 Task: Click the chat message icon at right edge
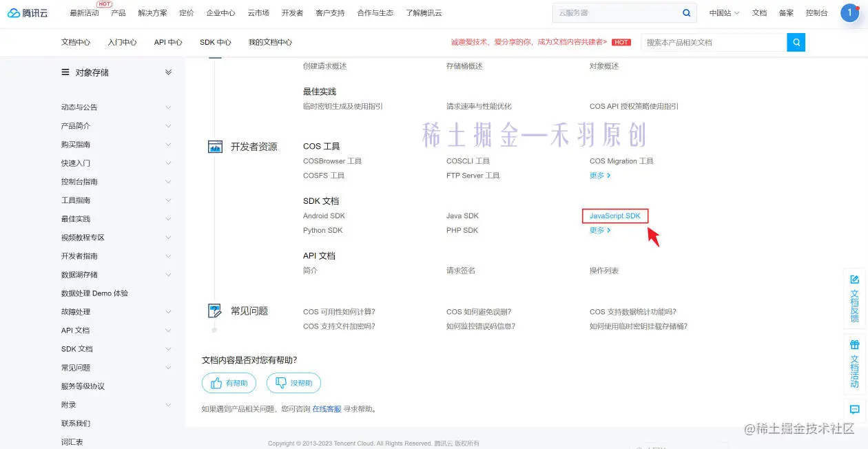pyautogui.click(x=854, y=409)
